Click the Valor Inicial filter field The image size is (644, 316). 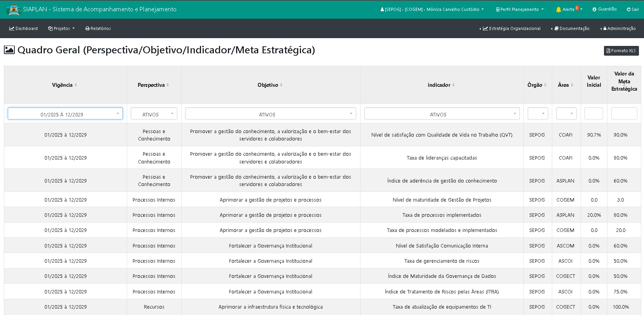tap(594, 114)
